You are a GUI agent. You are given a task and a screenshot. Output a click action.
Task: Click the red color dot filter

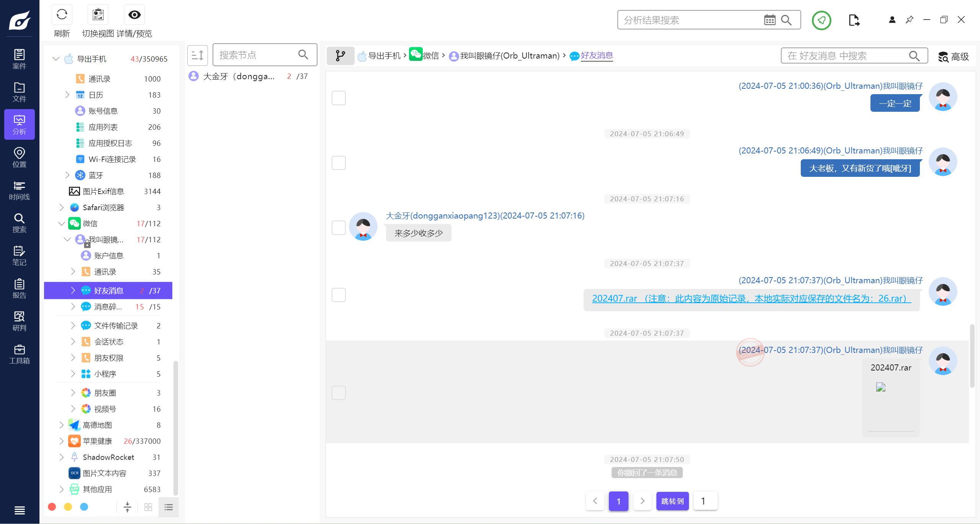pos(52,507)
